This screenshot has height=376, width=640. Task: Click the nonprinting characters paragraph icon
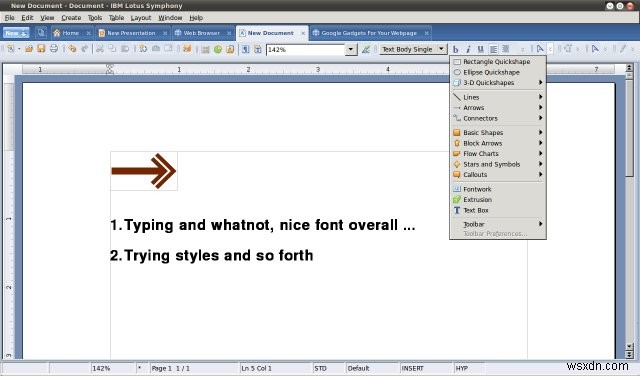tap(245, 49)
